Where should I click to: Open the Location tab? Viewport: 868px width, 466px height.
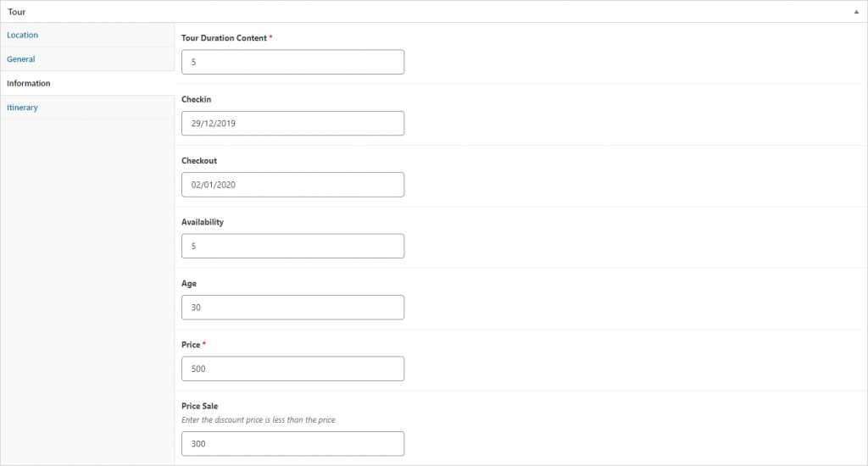click(22, 35)
